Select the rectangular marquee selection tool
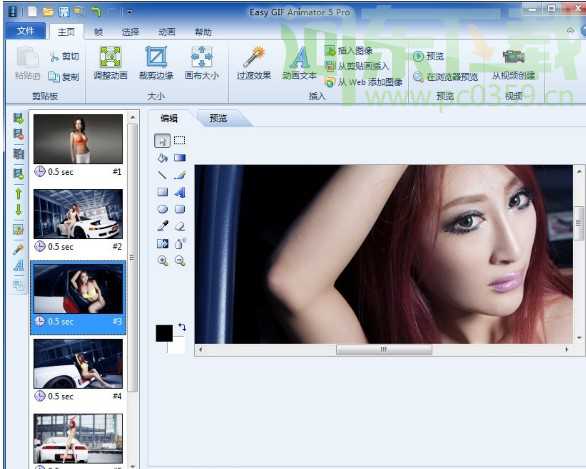Image resolution: width=586 pixels, height=469 pixels. coord(179,141)
